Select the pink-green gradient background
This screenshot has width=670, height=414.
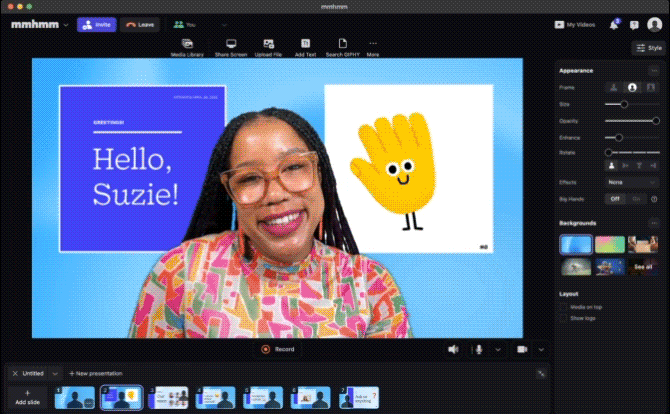(x=609, y=244)
